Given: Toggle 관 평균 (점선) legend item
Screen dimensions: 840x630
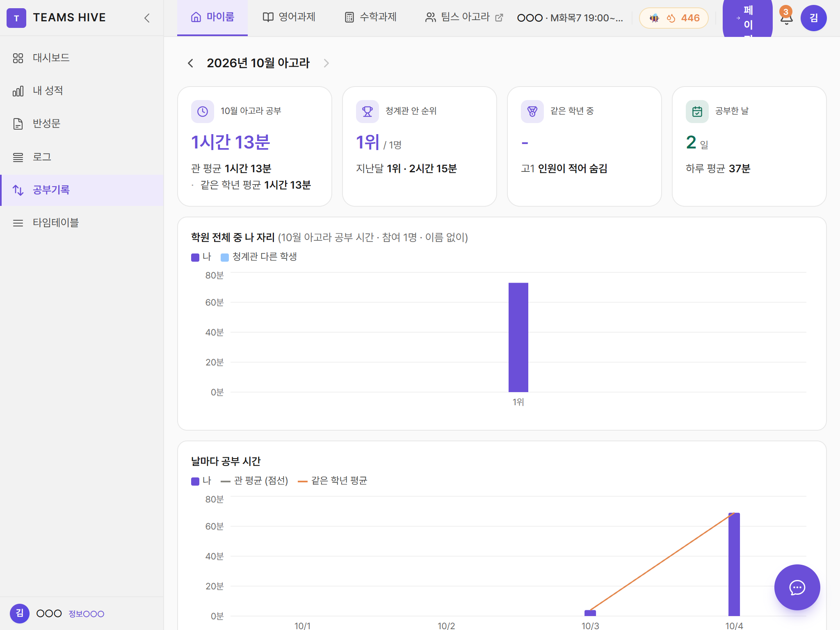Looking at the screenshot, I should (x=254, y=481).
